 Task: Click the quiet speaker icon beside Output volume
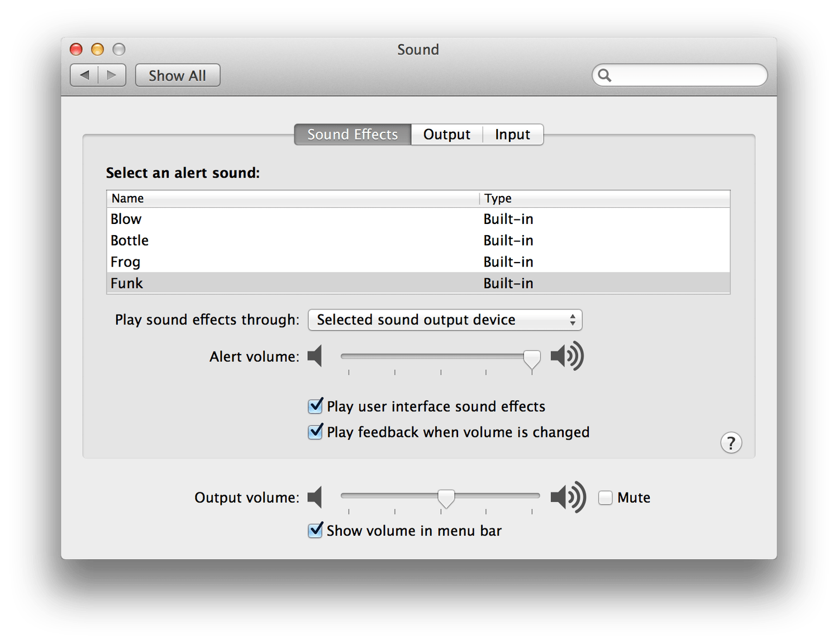tap(315, 497)
